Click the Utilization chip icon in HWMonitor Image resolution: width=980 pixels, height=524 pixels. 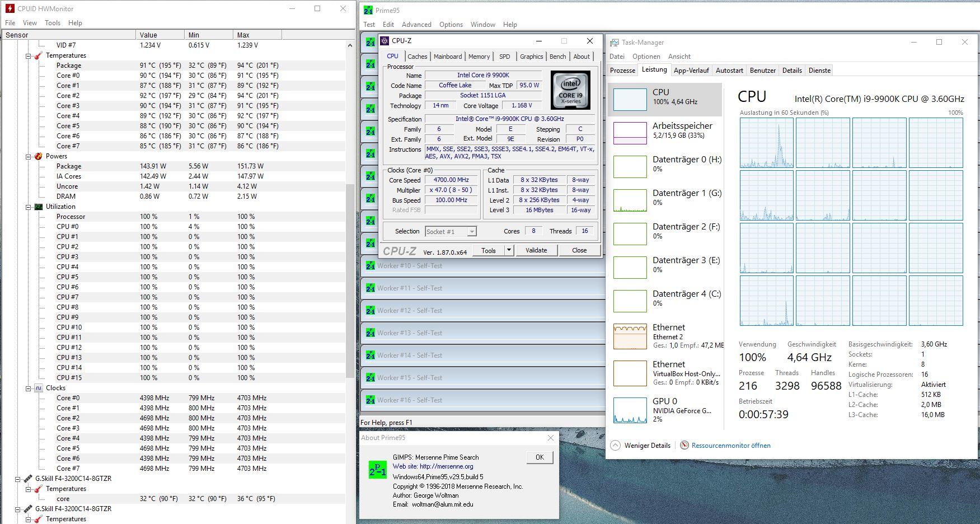coord(39,207)
